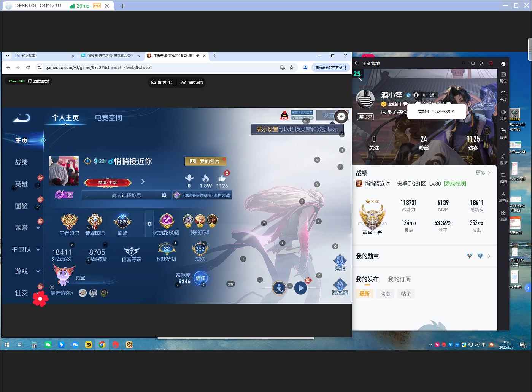532x392 pixels.
Task: Click 我的名片 button
Action: click(x=205, y=161)
